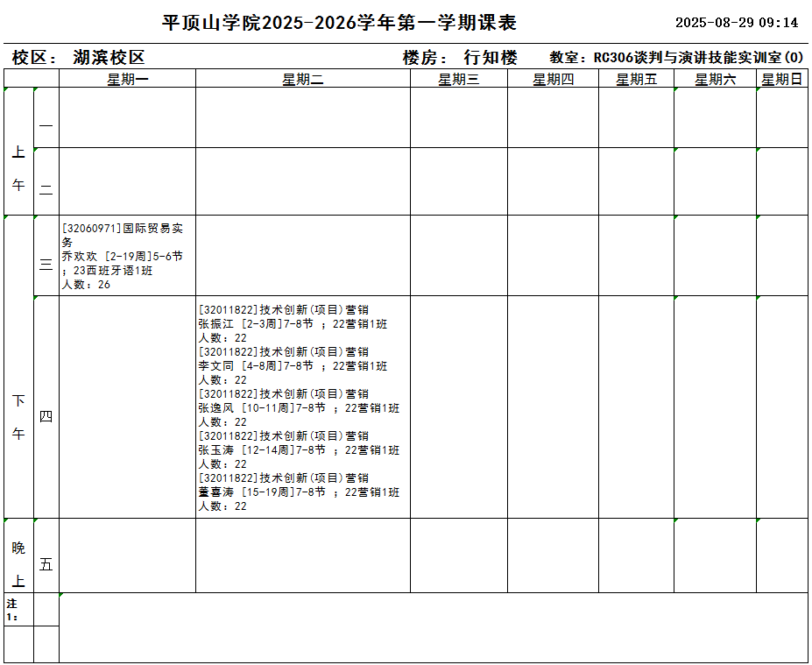Click the 星期三 column header
The height and width of the screenshot is (665, 812).
458,80
